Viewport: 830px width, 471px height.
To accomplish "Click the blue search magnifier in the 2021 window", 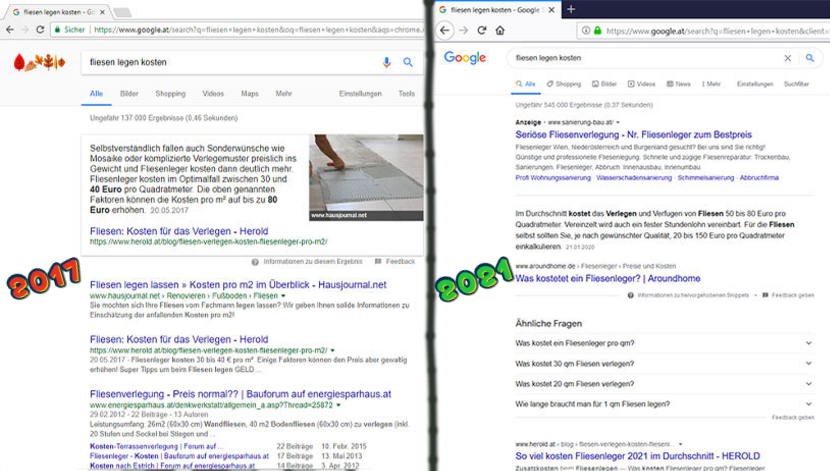I will 810,58.
